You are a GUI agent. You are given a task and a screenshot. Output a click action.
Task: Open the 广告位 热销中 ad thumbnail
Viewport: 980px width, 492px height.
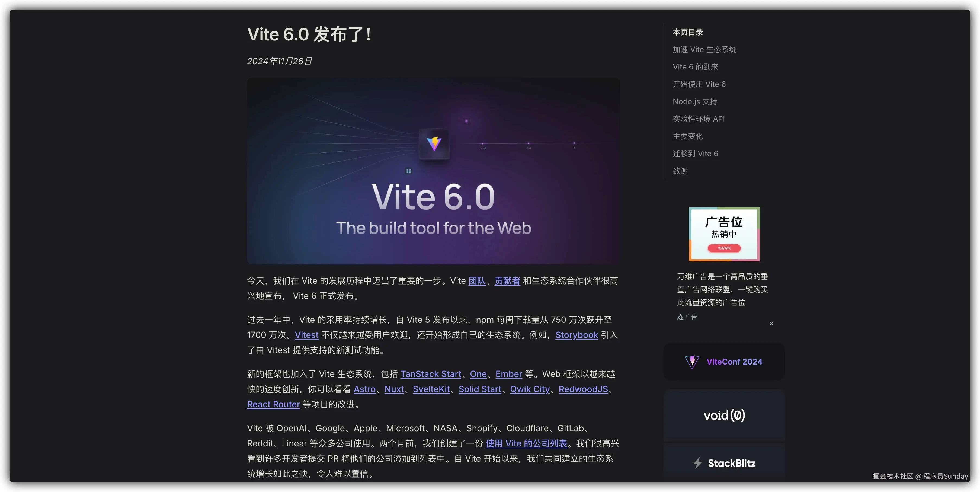point(724,234)
